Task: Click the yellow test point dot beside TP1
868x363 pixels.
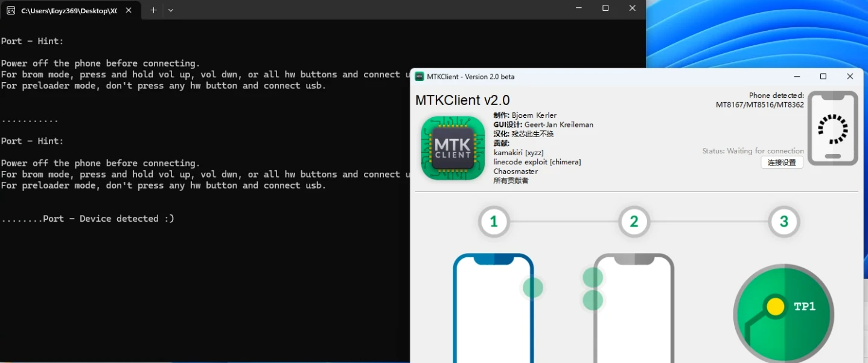Action: pos(775,307)
